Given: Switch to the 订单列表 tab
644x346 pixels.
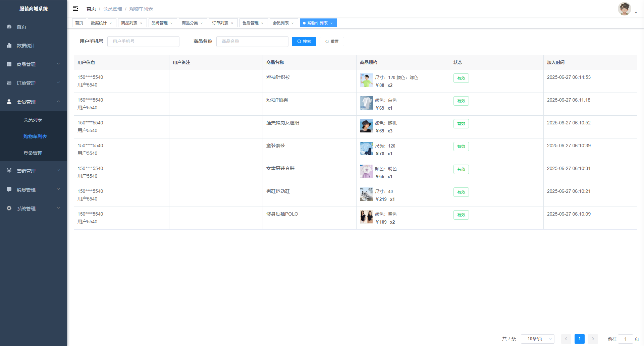Looking at the screenshot, I should pyautogui.click(x=220, y=23).
